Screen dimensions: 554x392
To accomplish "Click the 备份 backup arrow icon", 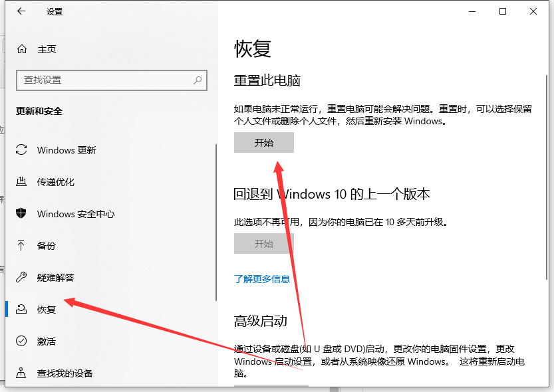I will click(x=22, y=246).
